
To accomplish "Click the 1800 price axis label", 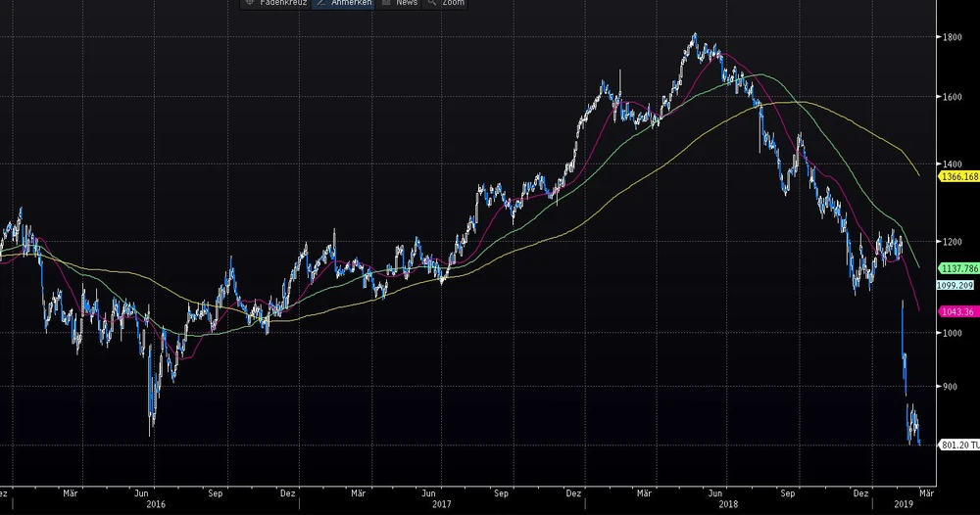I will coord(953,38).
